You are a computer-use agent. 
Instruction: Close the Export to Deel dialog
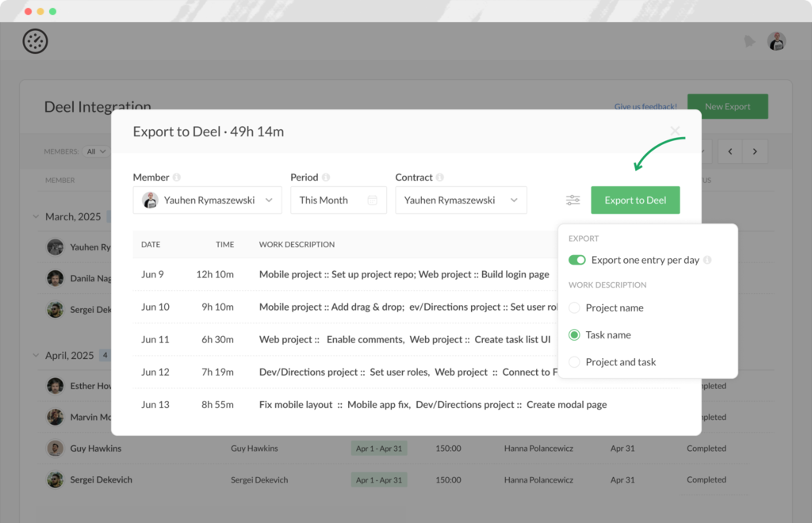675,131
